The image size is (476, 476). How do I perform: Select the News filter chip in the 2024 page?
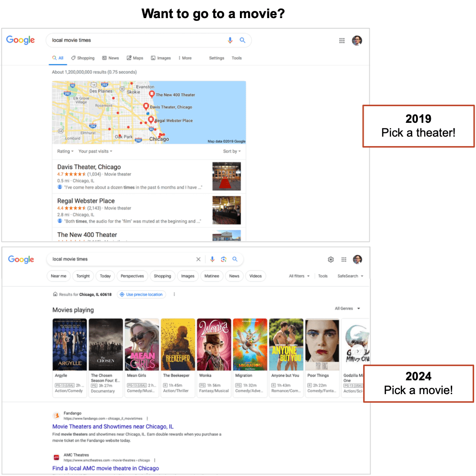click(234, 276)
